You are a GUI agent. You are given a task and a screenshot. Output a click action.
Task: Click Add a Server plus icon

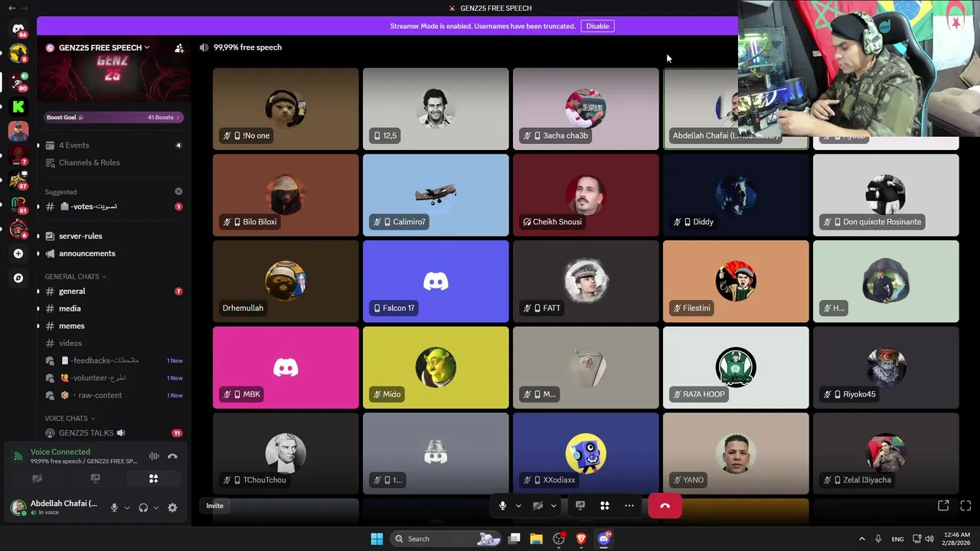click(18, 253)
